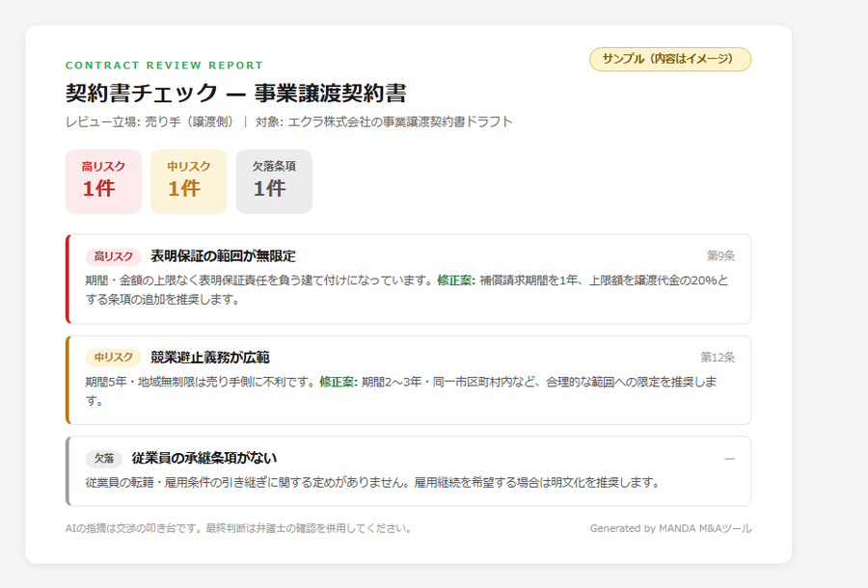
Task: Click the dash marker in 従業員の承継 card
Action: tap(730, 459)
